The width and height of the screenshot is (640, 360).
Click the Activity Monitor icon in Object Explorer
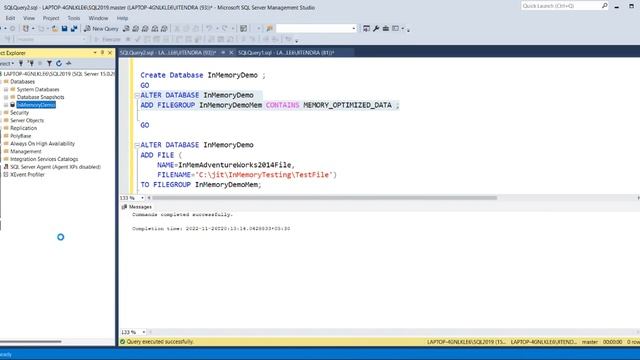[69, 63]
